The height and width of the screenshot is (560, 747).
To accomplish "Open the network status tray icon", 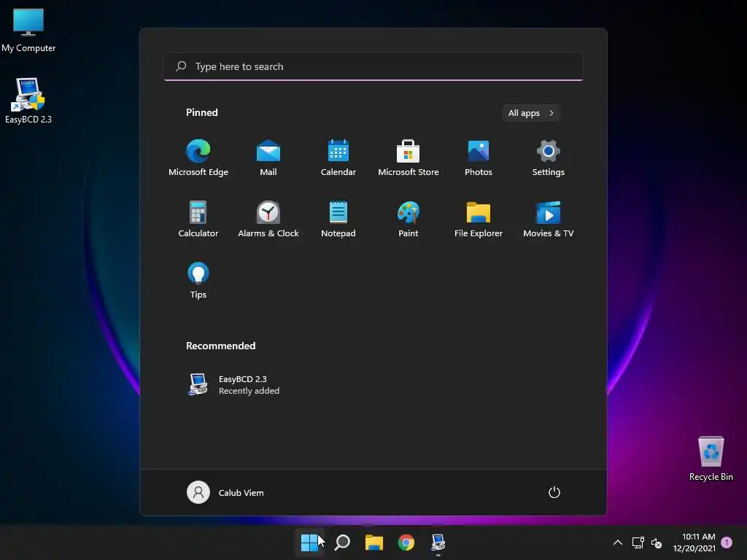I will pyautogui.click(x=638, y=542).
